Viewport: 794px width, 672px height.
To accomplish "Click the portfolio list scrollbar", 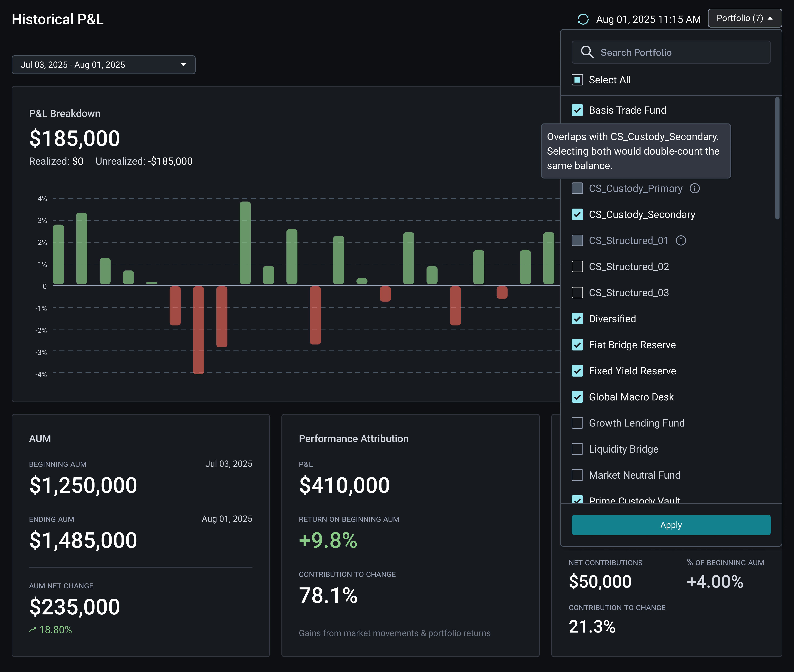I will point(777,158).
